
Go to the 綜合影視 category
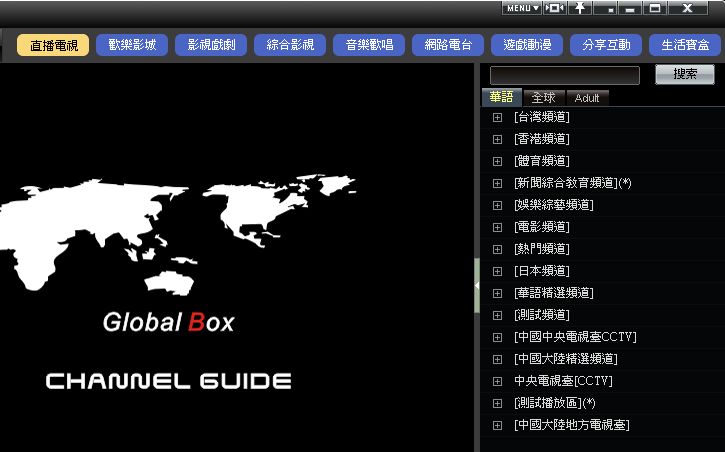290,45
